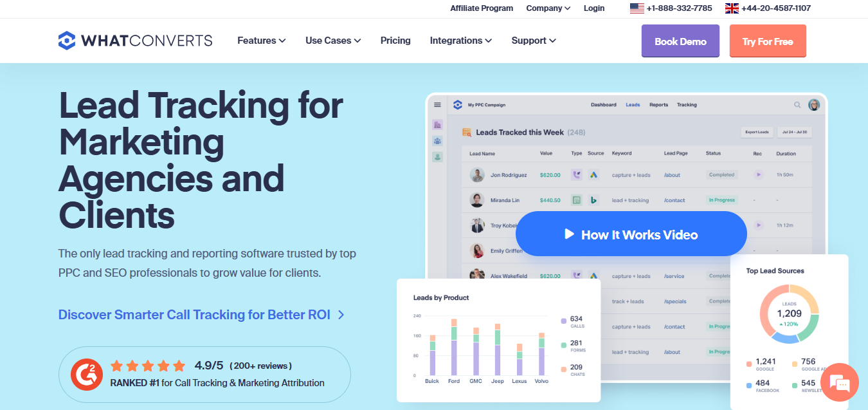Click the Google Ads source icon in Alex Wakefield's row

click(x=594, y=275)
